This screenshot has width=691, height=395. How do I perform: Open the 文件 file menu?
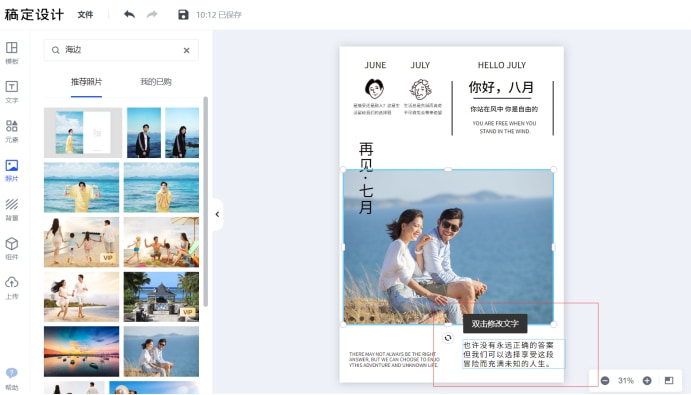tap(85, 15)
